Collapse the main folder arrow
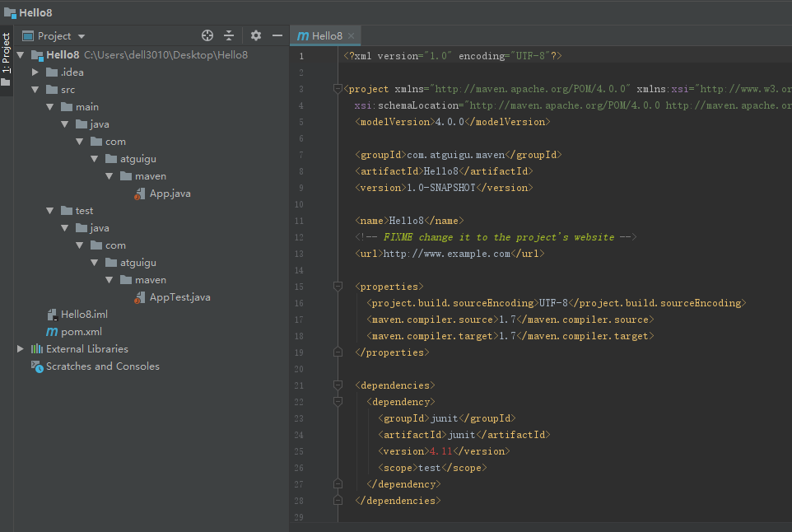792x532 pixels. point(50,107)
